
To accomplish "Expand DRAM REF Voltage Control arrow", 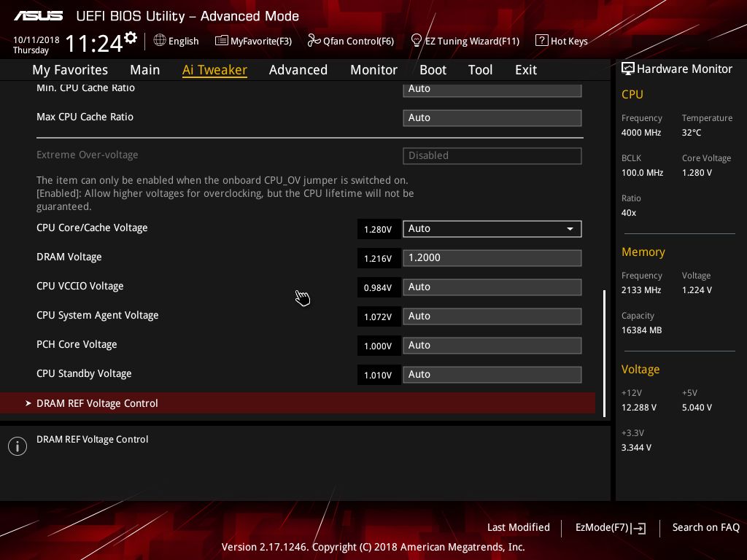I will click(28, 403).
